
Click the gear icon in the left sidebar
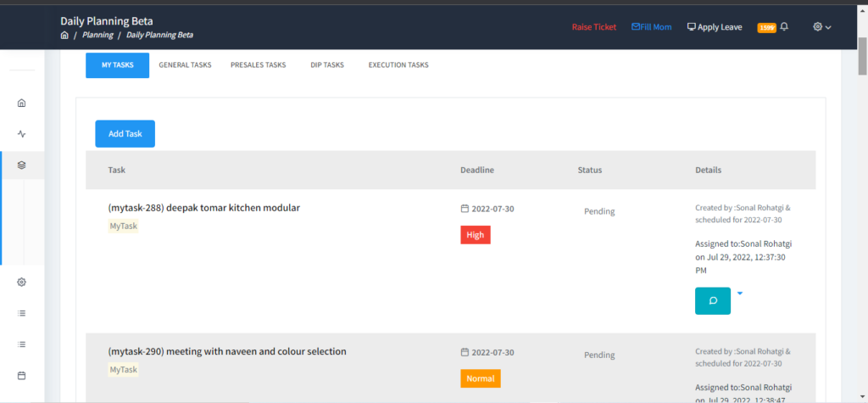pyautogui.click(x=22, y=282)
